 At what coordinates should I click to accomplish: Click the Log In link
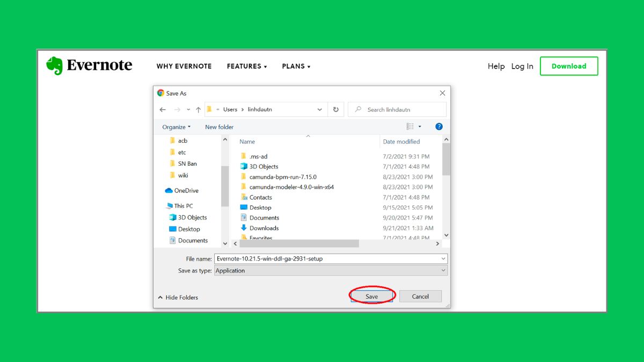click(x=522, y=66)
